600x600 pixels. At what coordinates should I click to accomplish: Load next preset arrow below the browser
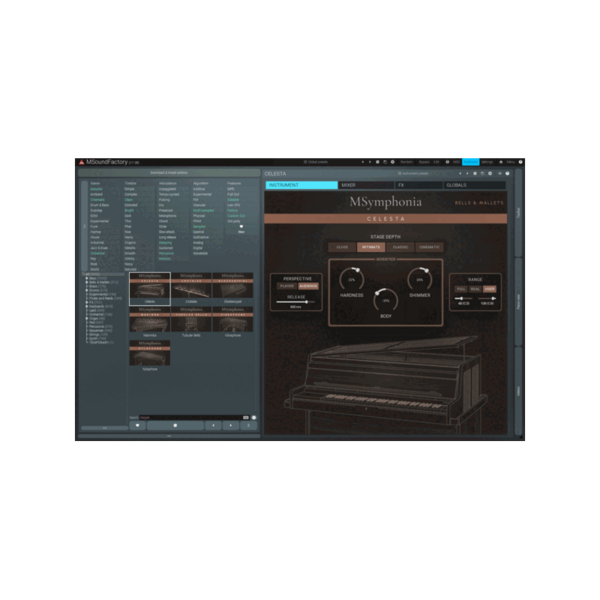[x=231, y=425]
